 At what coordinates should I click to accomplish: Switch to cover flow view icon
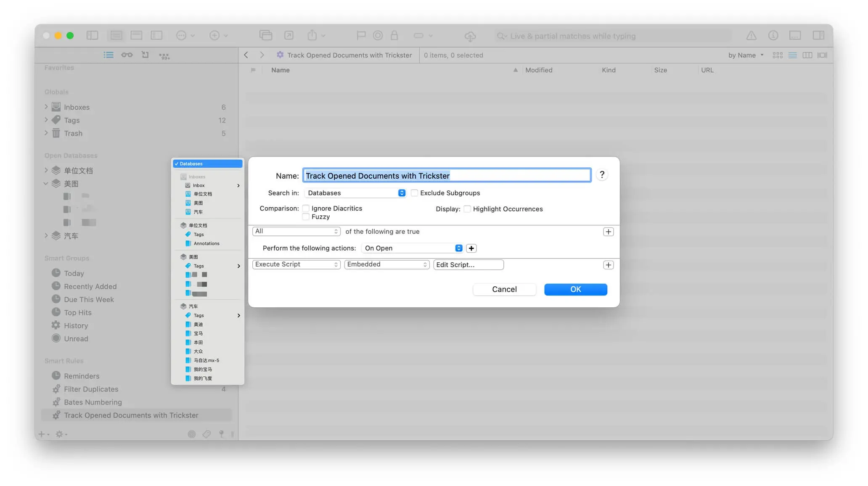pos(822,55)
